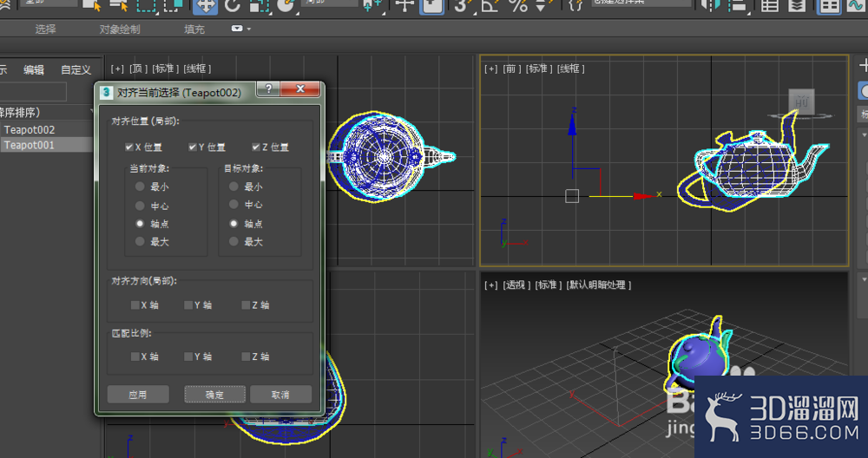Select 最小 under 目标对象
The width and height of the screenshot is (868, 458).
[x=233, y=187]
